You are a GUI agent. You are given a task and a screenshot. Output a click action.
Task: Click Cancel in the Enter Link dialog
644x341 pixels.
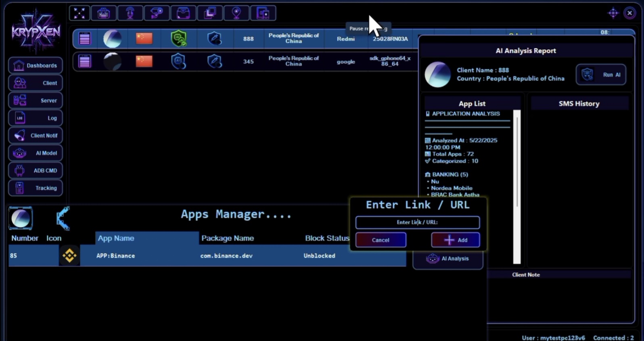tap(381, 240)
